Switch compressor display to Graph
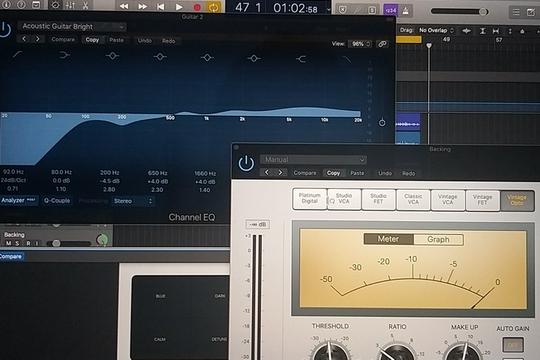This screenshot has width=540, height=360. [438, 239]
